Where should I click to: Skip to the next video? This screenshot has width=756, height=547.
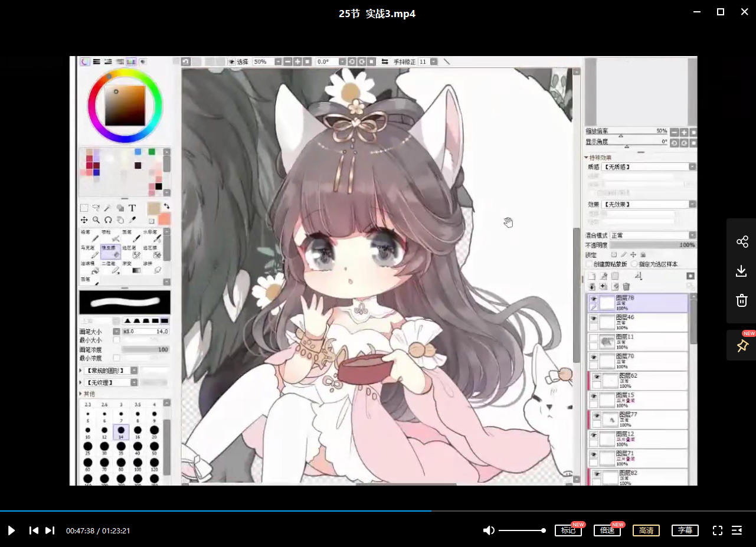pyautogui.click(x=50, y=530)
